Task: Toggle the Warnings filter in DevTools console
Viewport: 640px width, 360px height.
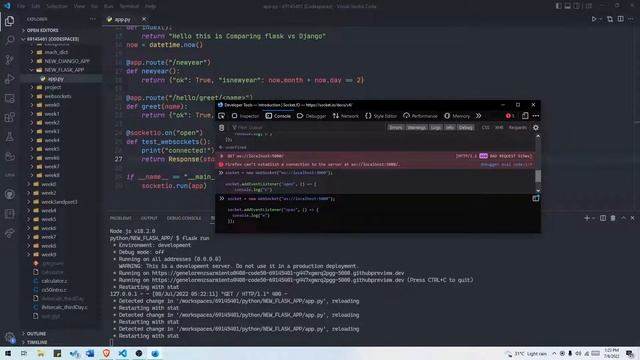Action: coord(416,128)
